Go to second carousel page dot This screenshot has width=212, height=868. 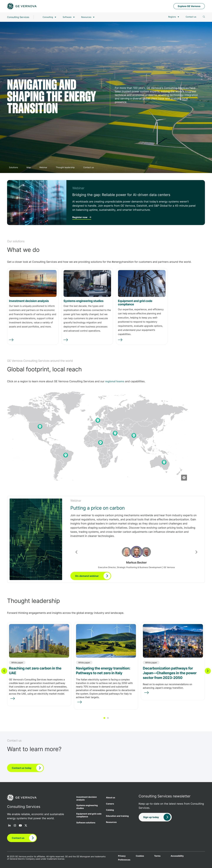tap(108, 718)
